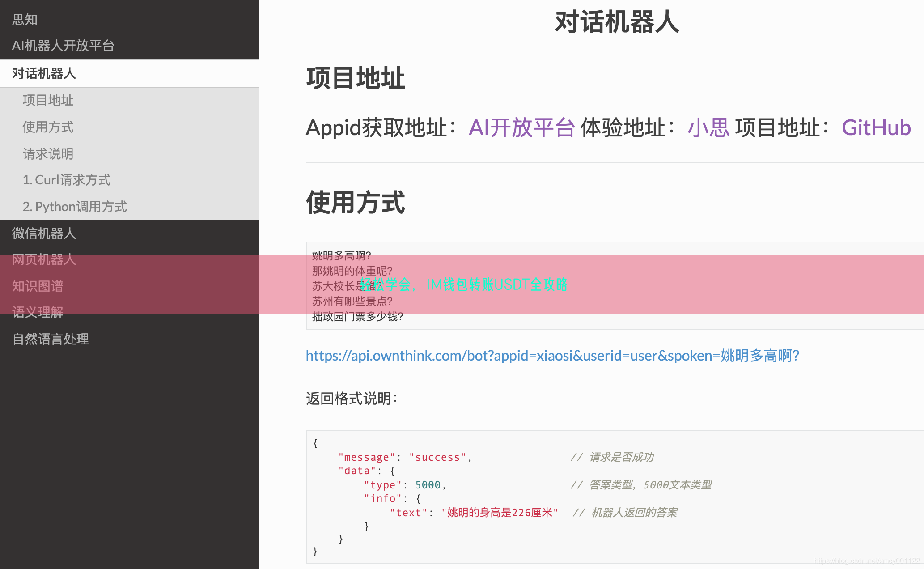Open AI机器人开放平台 in the sidebar

tap(63, 46)
